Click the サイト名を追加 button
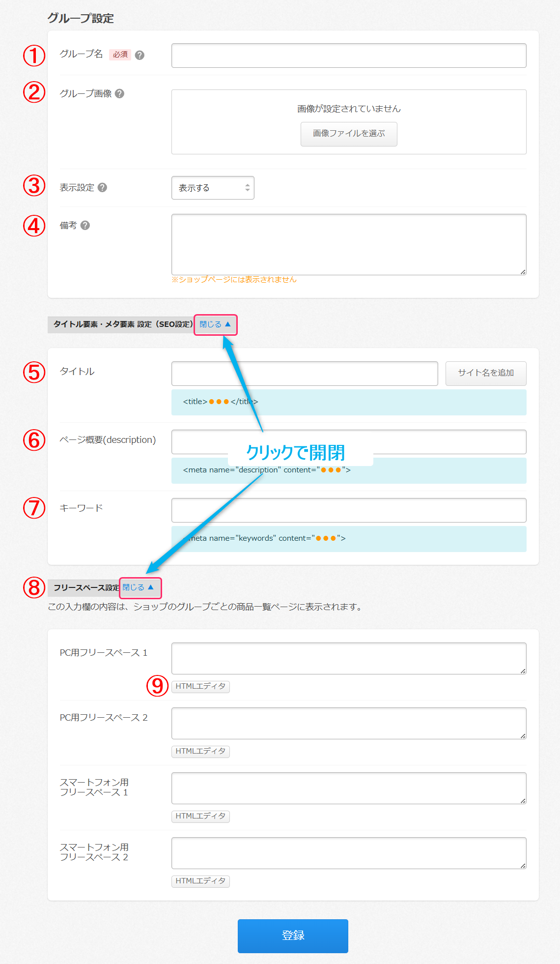Screen dimensions: 560x964 click(x=485, y=373)
